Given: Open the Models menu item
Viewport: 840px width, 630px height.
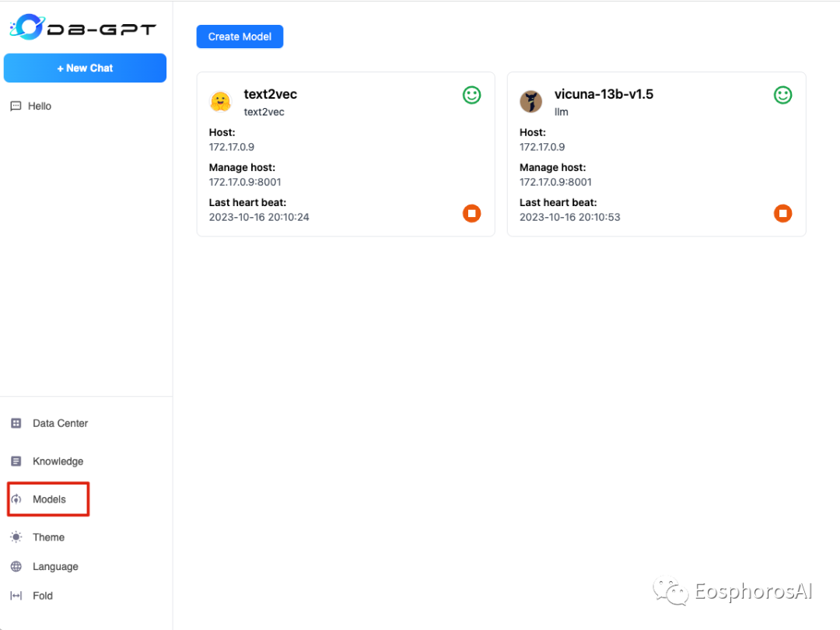Looking at the screenshot, I should tap(49, 499).
